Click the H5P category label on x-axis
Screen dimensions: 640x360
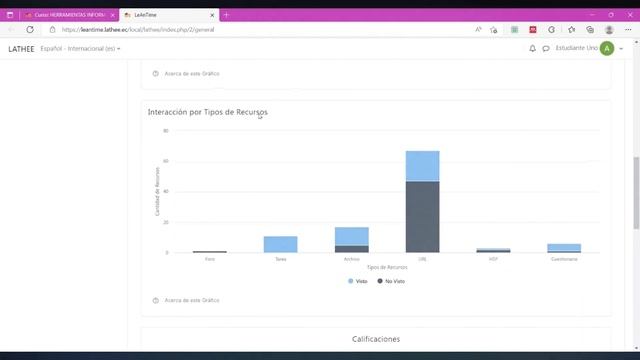point(493,259)
